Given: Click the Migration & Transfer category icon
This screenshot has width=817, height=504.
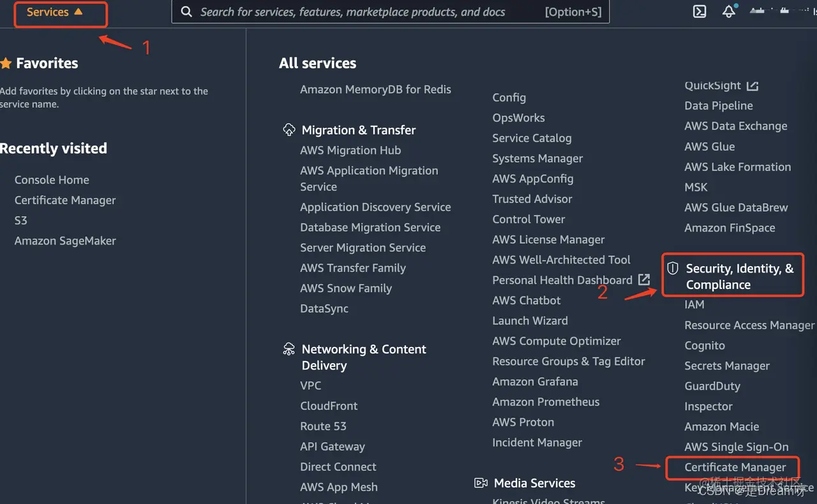Looking at the screenshot, I should click(289, 130).
